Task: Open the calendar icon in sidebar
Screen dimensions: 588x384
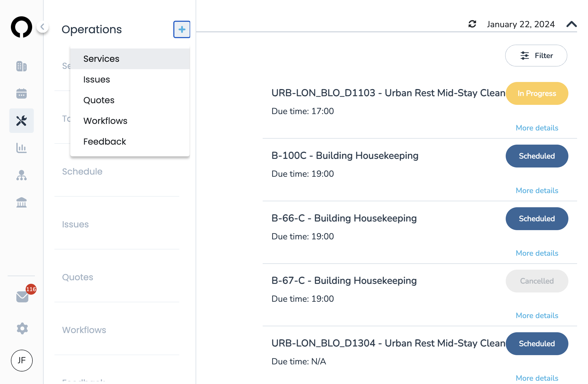Action: click(x=21, y=93)
